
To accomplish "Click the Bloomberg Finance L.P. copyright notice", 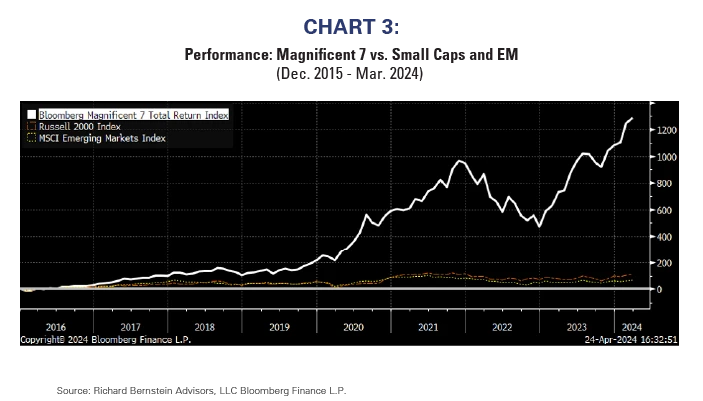I will pyautogui.click(x=105, y=339).
